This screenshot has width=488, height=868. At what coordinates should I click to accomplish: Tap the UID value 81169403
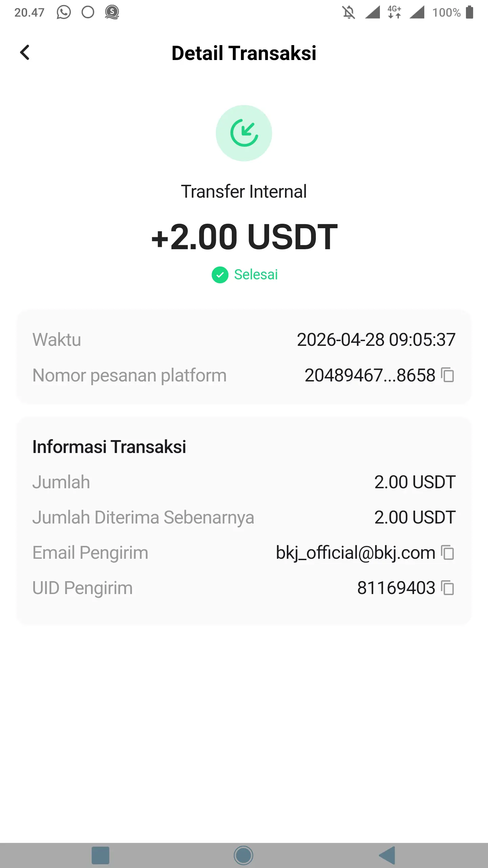point(396,588)
